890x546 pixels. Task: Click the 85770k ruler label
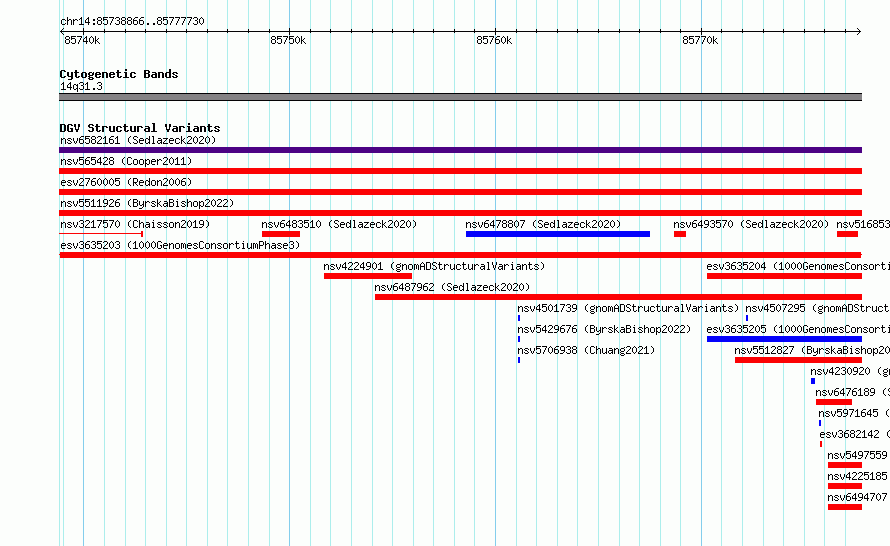tap(700, 40)
